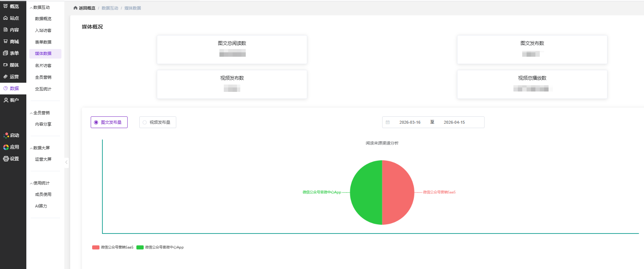Image resolution: width=644 pixels, height=269 pixels.
Task: Click the 应用 apps colorful icon
Action: 6,147
